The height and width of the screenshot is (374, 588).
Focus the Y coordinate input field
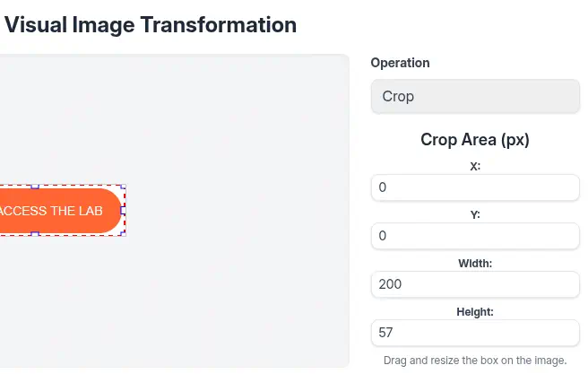475,236
